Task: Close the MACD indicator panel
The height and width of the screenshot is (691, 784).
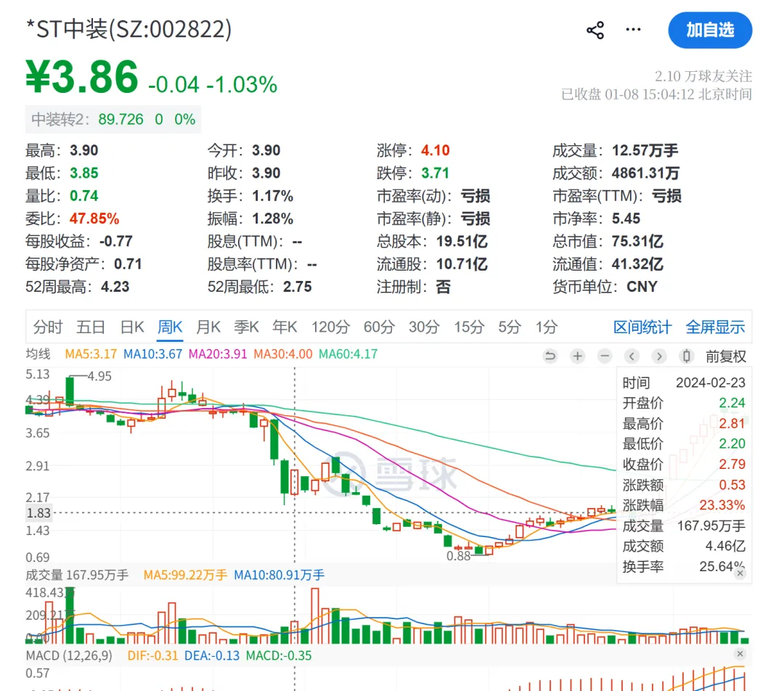Action: 740,654
